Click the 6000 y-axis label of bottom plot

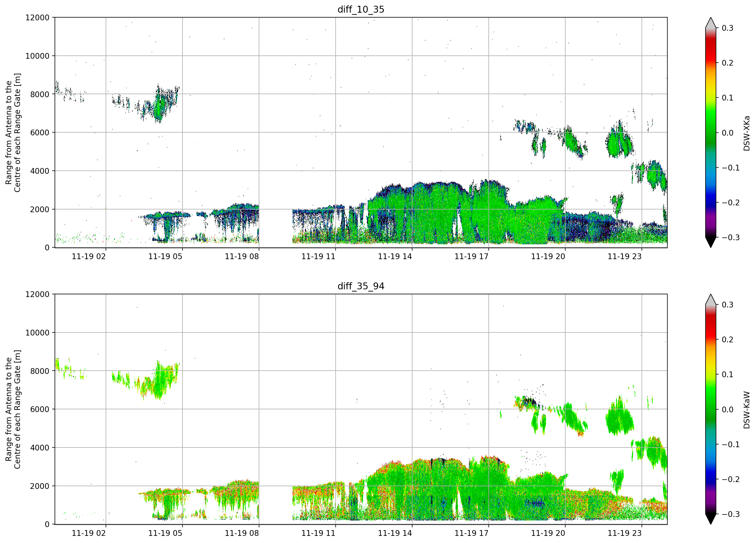[40, 409]
